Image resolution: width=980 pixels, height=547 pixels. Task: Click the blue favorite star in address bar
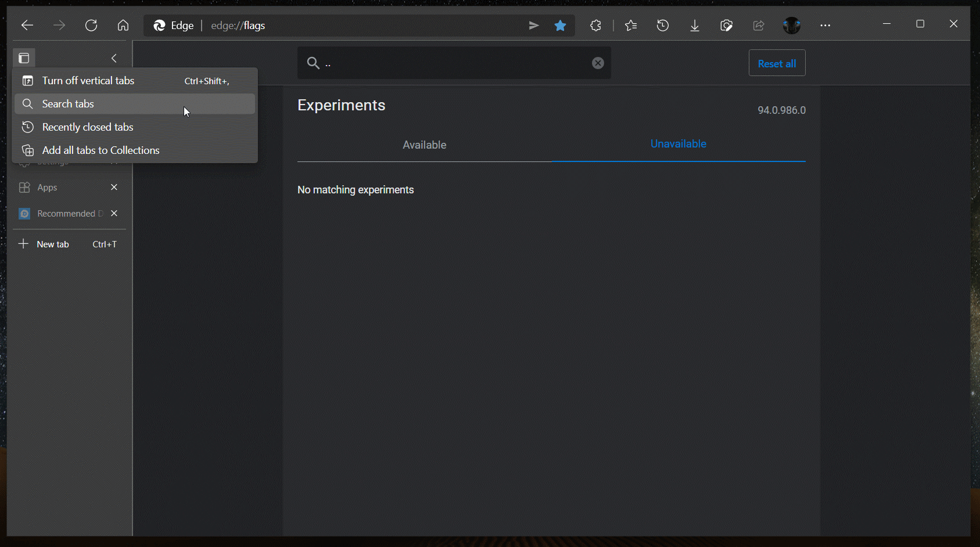point(560,26)
